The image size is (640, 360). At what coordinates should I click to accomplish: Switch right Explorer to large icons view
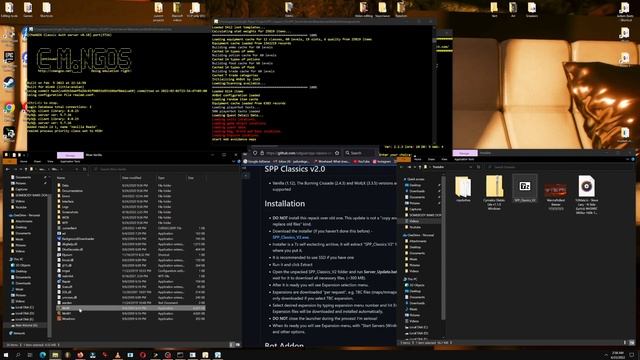632,342
